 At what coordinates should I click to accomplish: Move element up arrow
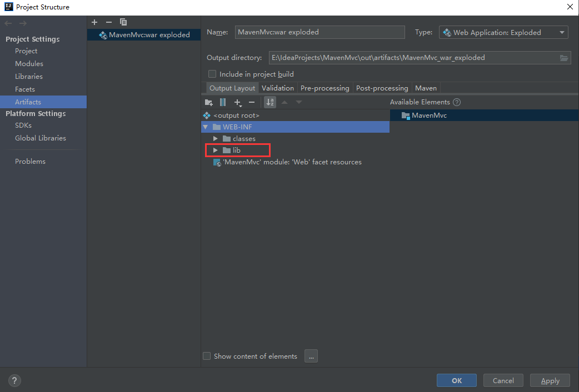pos(284,102)
